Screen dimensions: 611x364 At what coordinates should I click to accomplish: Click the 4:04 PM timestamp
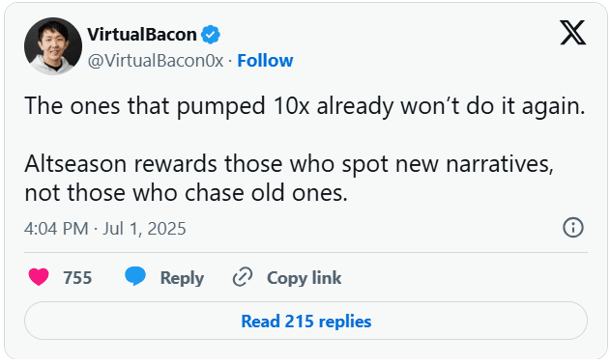point(56,229)
